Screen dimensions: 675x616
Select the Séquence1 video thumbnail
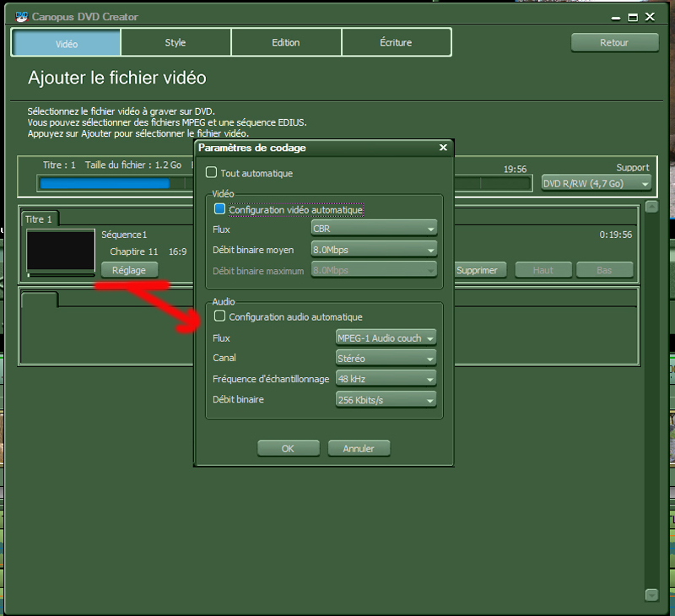(x=60, y=250)
